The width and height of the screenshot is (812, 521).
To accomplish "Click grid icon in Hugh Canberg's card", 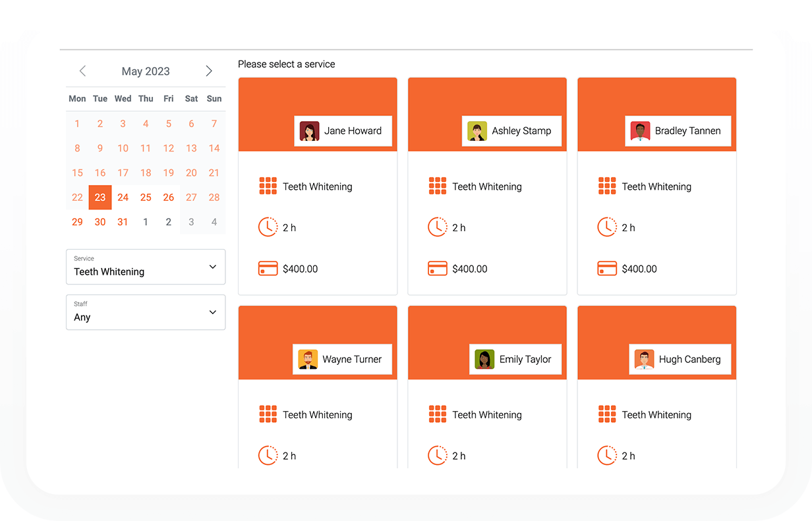I will [x=607, y=414].
